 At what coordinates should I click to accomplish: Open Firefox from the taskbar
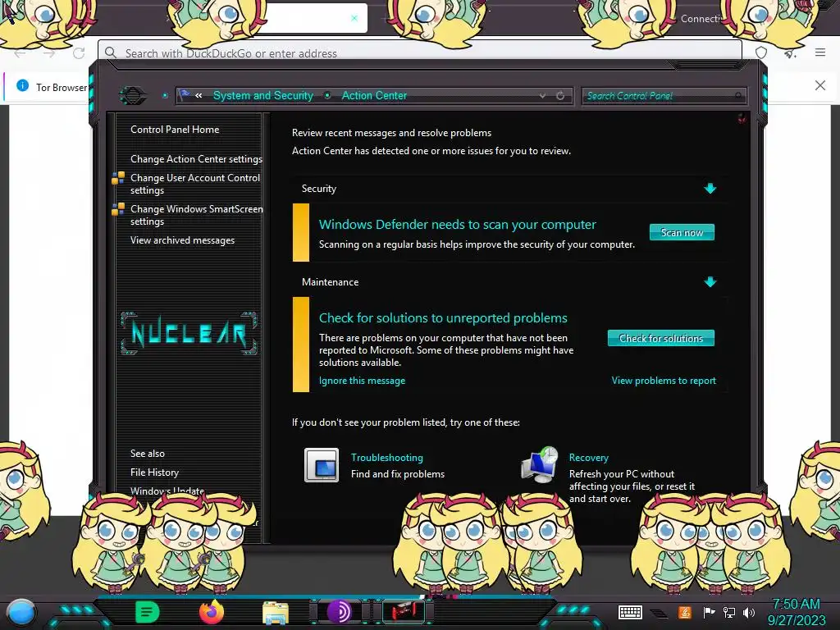(212, 612)
